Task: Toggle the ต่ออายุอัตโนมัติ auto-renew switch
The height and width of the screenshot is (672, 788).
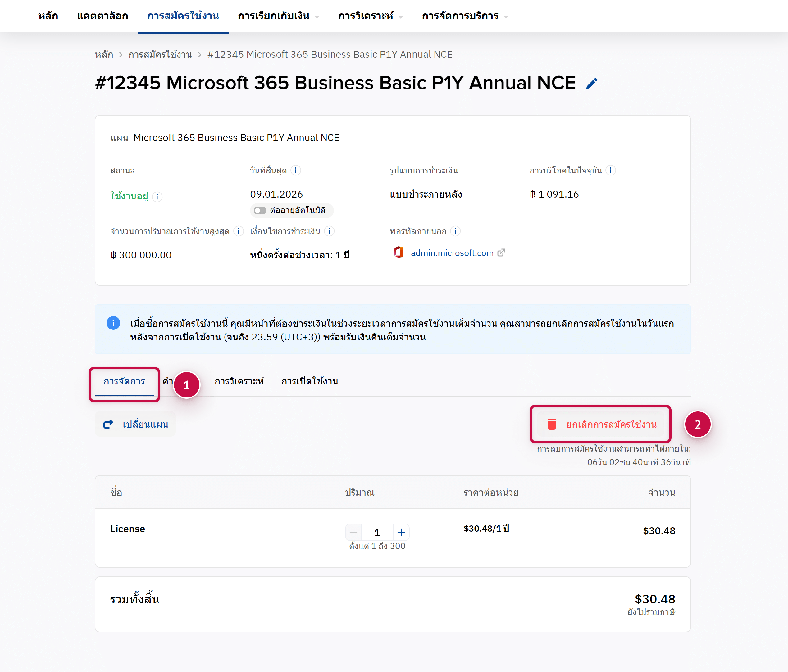Action: (260, 210)
